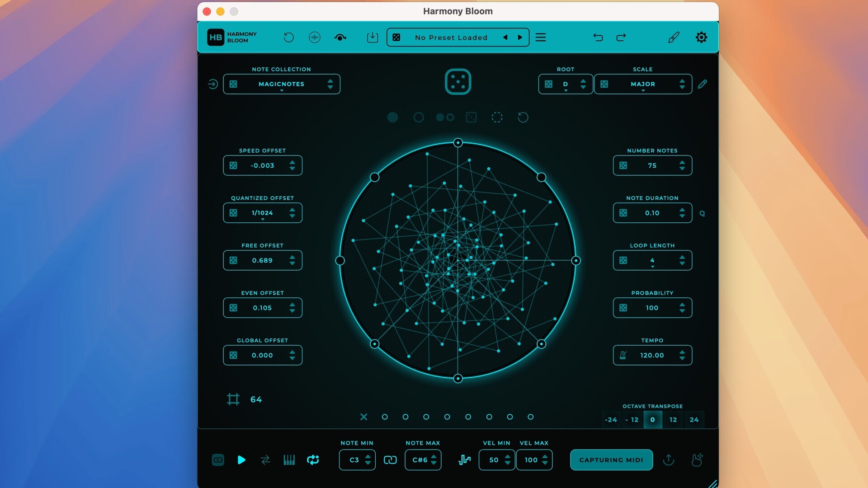Viewport: 868px width, 488px height.
Task: Open the MAGICNOTES note collection dropdown
Action: (281, 84)
